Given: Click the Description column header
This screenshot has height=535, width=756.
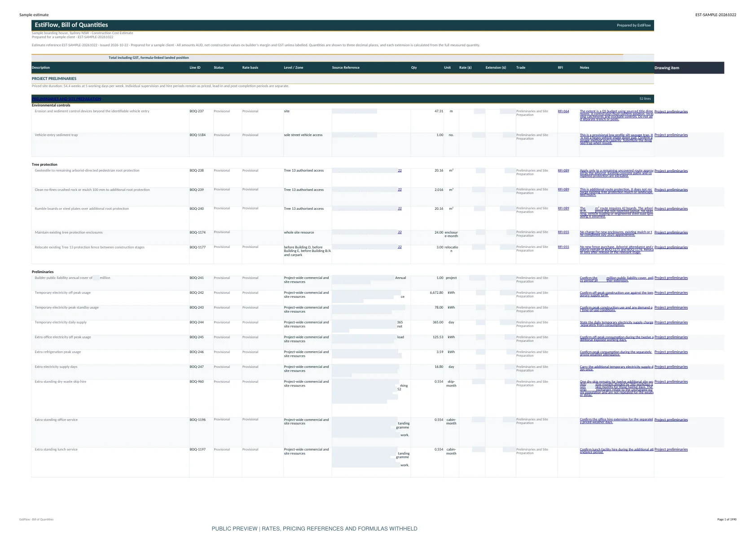Looking at the screenshot, I should point(41,68).
